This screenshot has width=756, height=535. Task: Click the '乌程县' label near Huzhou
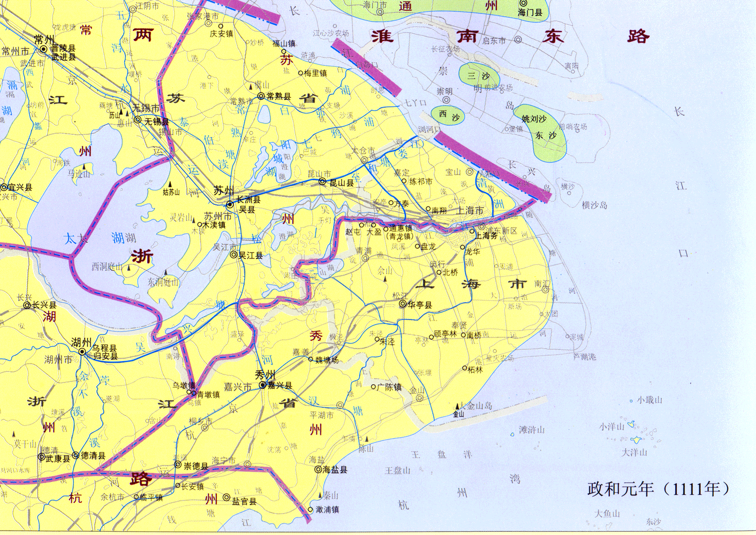[x=105, y=348]
